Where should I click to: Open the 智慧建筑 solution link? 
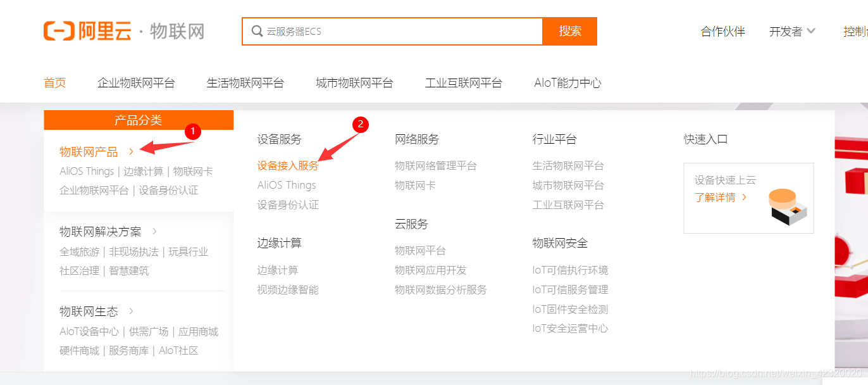point(129,270)
